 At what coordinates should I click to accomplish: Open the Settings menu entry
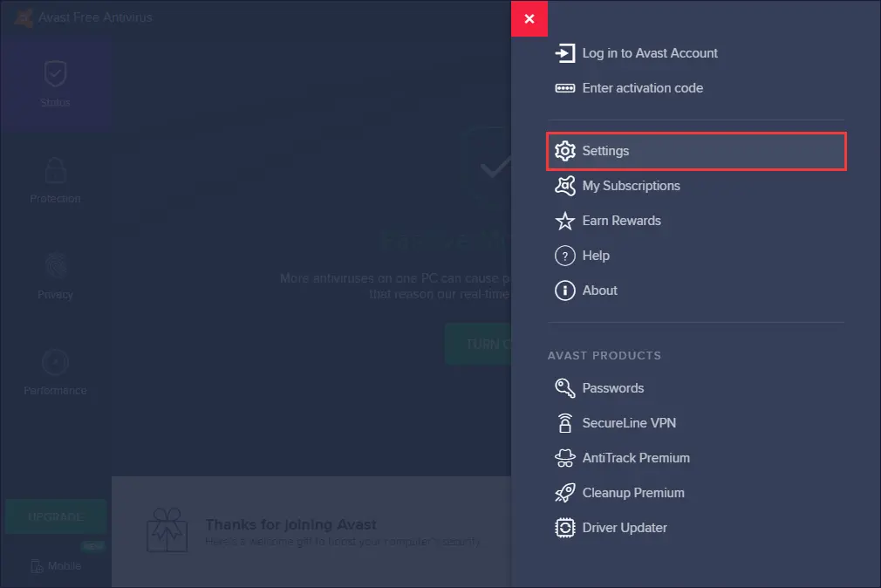pyautogui.click(x=697, y=151)
